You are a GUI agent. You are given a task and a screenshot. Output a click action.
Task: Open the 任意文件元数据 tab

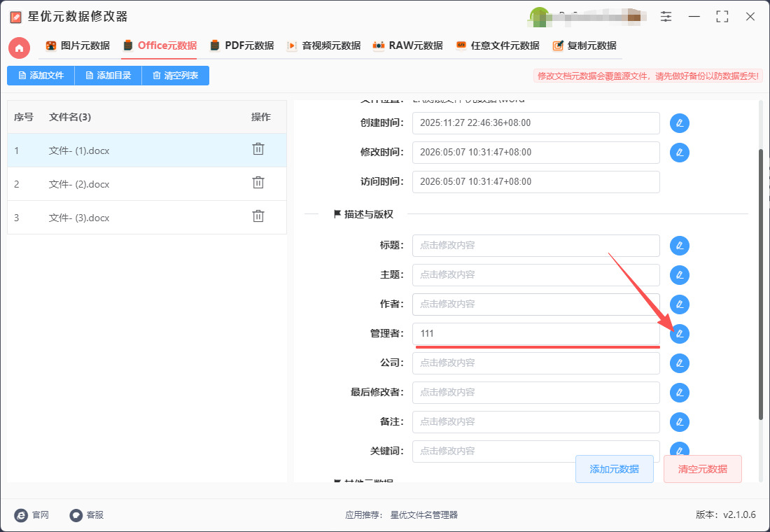coord(498,45)
